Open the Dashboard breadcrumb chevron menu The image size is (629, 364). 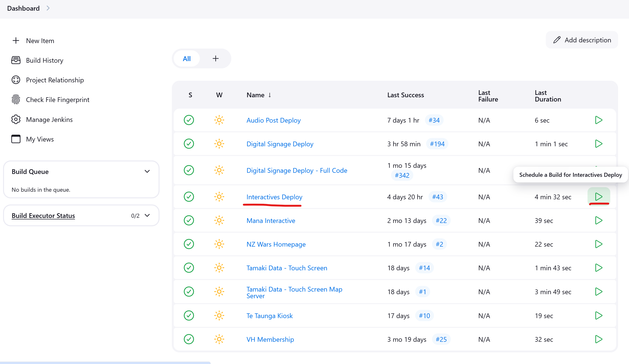(48, 8)
